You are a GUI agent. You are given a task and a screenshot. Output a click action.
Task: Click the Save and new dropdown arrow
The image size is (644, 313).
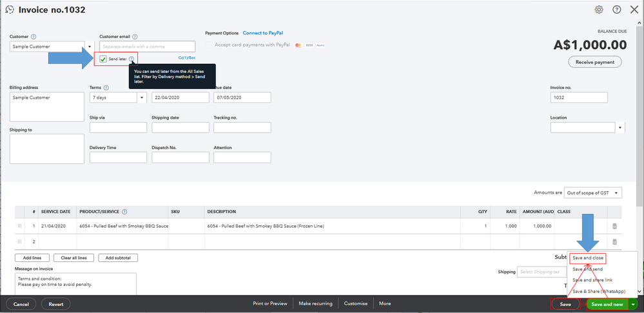[633, 304]
